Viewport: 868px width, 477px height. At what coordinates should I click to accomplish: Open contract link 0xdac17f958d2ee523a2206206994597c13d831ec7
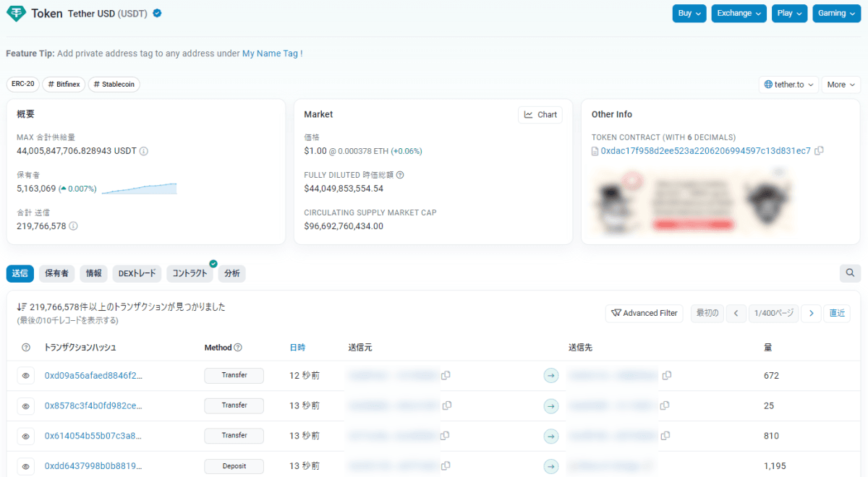coord(706,151)
